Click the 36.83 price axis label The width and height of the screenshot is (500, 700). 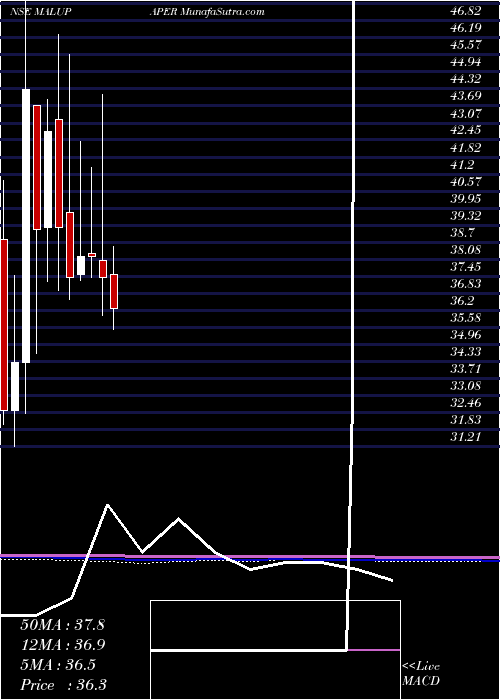[465, 283]
